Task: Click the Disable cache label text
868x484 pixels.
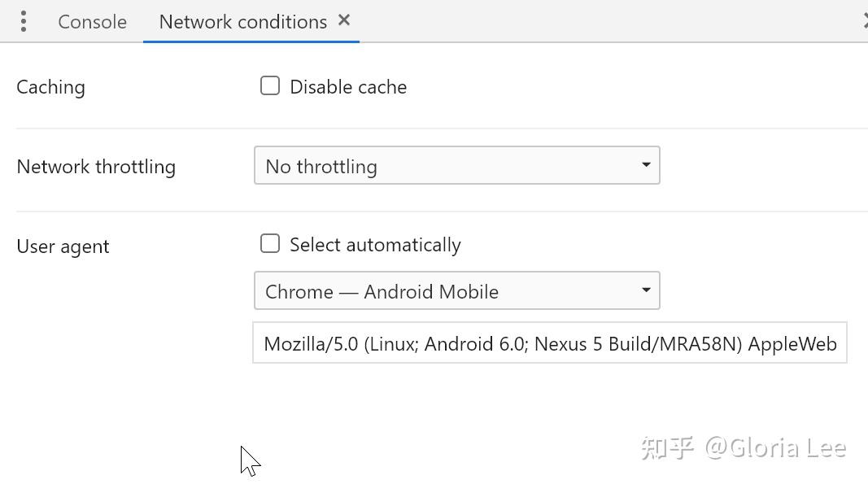Action: 348,87
